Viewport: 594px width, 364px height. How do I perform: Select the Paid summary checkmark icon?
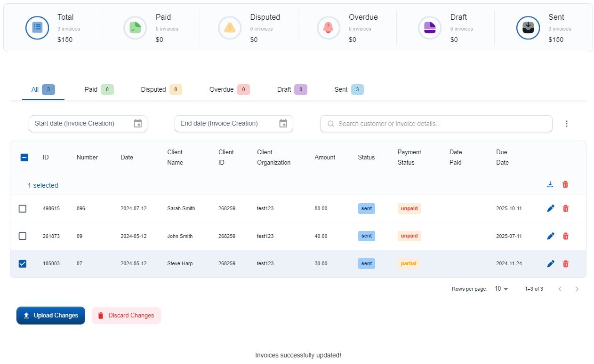[135, 27]
